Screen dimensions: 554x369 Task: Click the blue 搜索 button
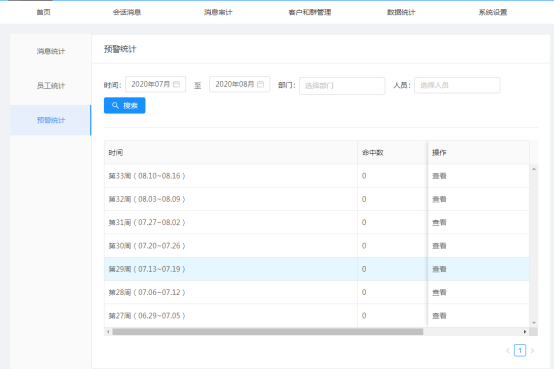pyautogui.click(x=125, y=105)
